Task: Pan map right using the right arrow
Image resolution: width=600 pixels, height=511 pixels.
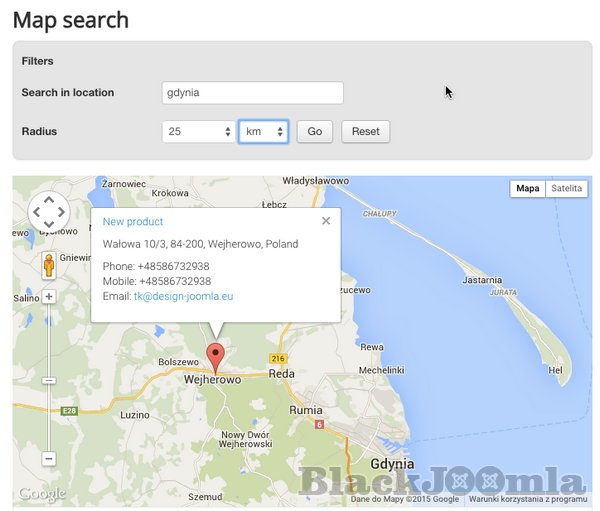Action: 61,212
